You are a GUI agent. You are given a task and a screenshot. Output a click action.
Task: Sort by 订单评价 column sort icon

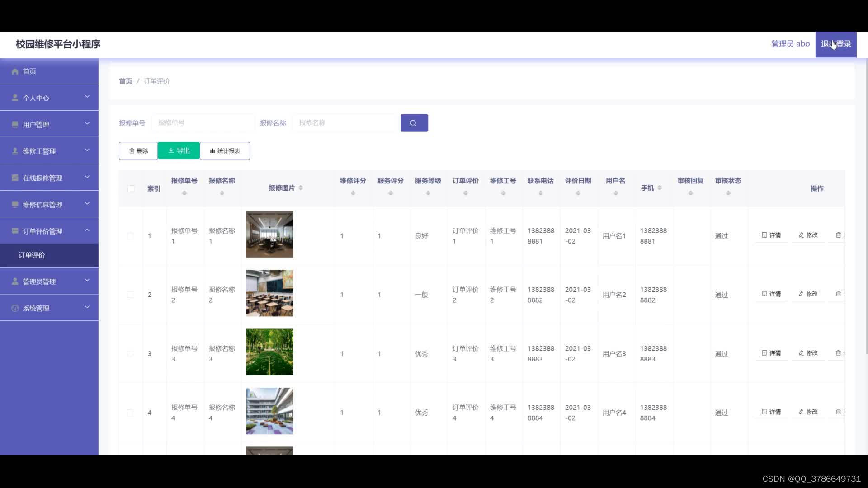click(465, 193)
